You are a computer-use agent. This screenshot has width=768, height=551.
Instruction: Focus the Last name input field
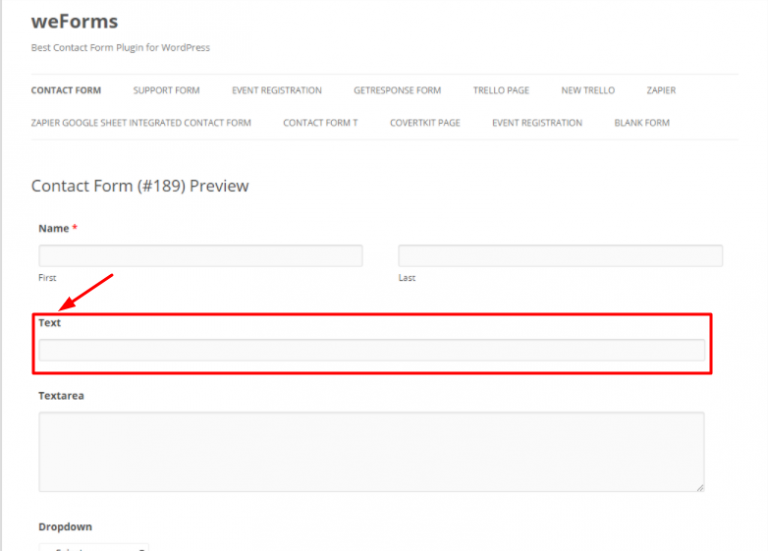coord(560,256)
